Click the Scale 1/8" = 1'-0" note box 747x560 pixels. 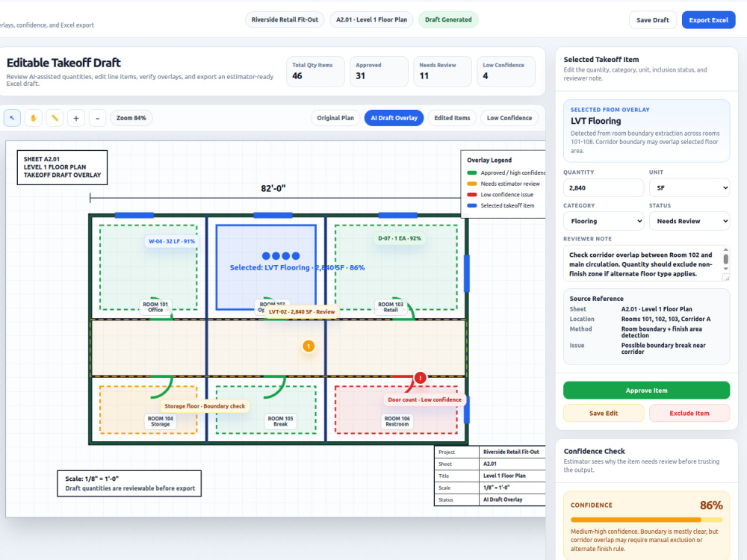(x=129, y=483)
